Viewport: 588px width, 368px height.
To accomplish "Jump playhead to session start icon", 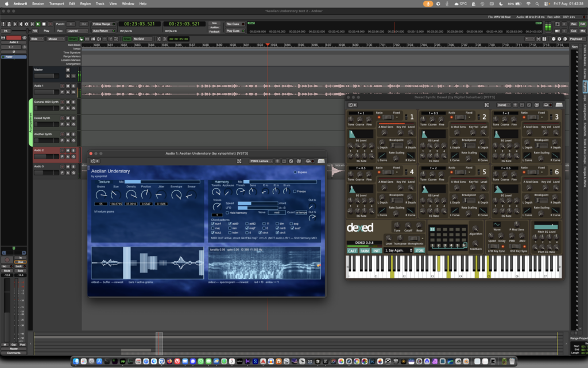I will pyautogui.click(x=15, y=24).
